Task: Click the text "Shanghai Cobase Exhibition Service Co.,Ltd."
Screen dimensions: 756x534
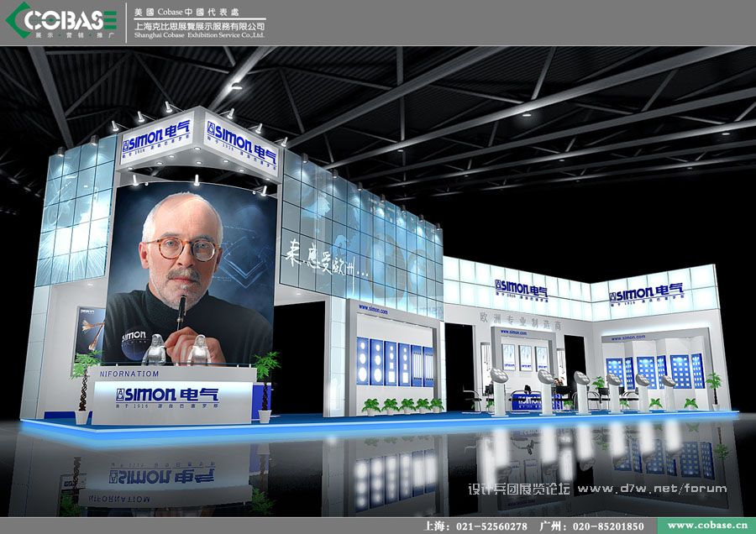Action: tap(200, 35)
